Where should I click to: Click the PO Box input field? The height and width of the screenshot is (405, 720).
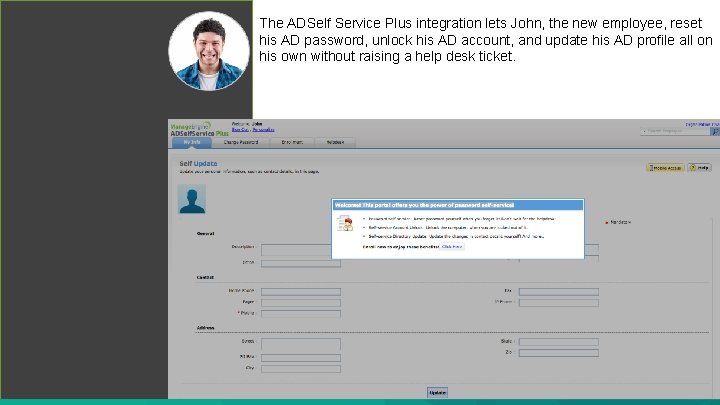tap(301, 358)
